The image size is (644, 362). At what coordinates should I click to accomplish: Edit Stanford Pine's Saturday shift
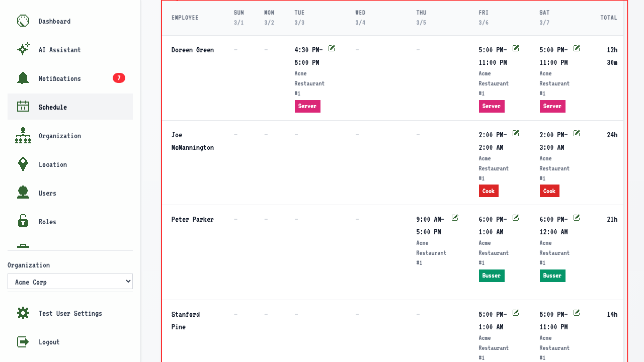coord(577,313)
